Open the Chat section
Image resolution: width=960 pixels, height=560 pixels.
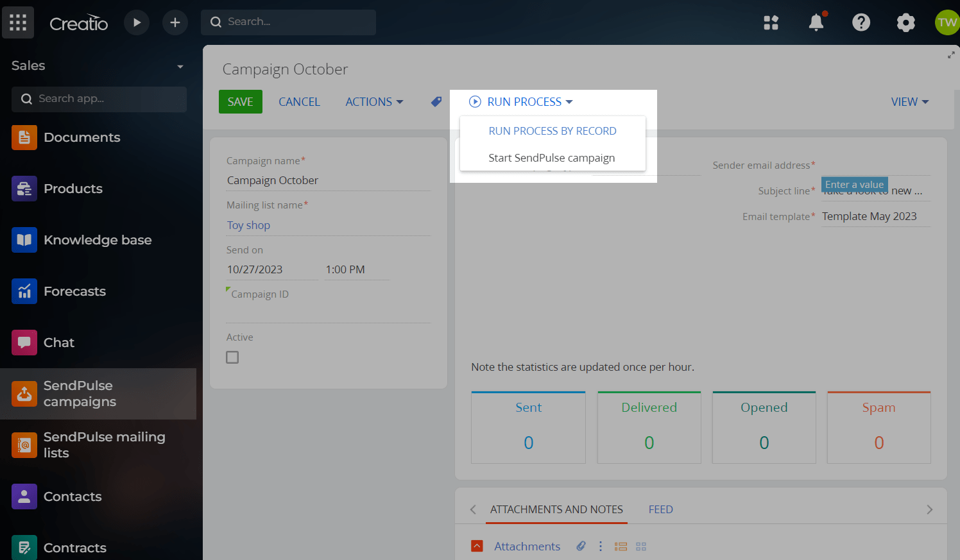pos(98,343)
